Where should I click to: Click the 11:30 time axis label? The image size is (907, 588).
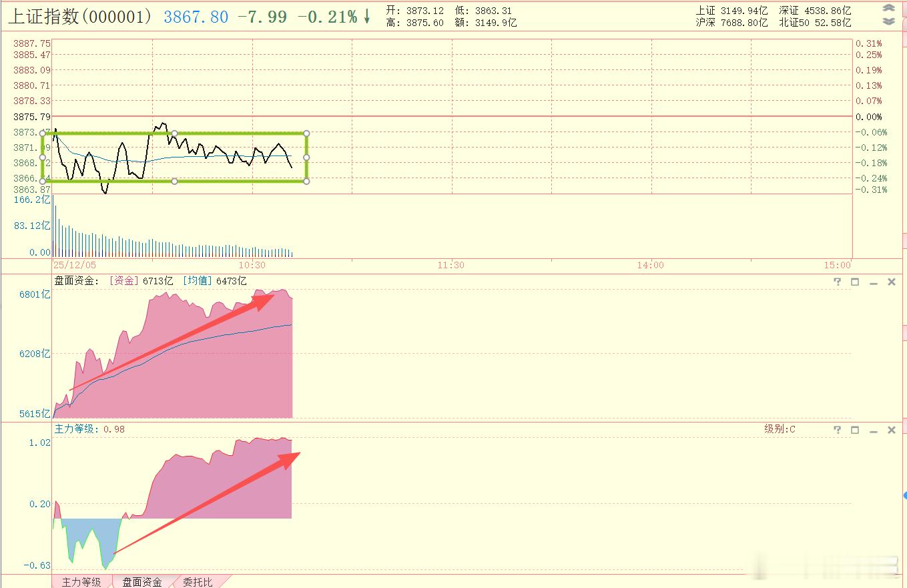pyautogui.click(x=451, y=265)
